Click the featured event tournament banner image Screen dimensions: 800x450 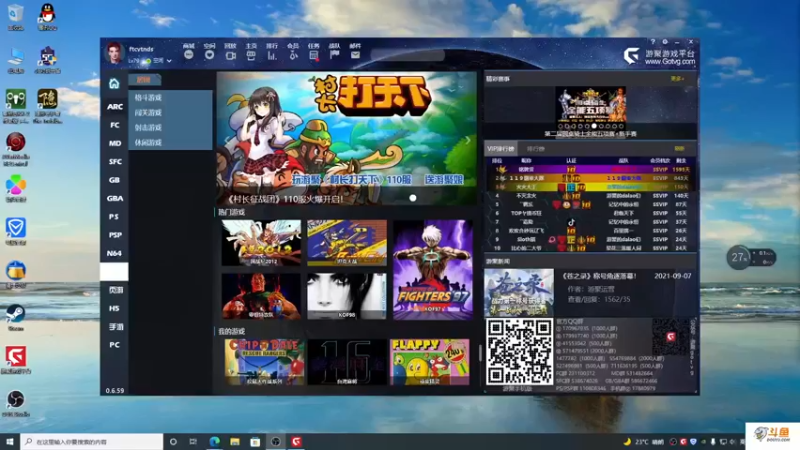591,108
